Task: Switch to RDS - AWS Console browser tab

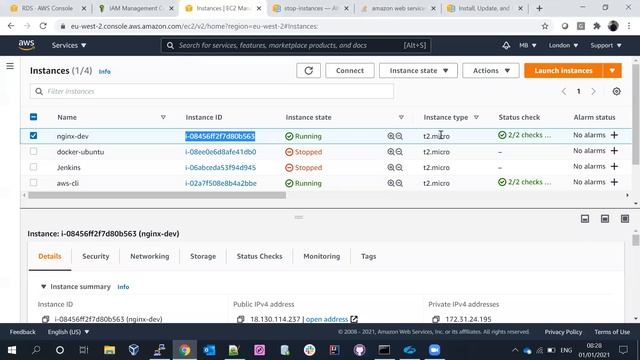Action: tap(47, 8)
